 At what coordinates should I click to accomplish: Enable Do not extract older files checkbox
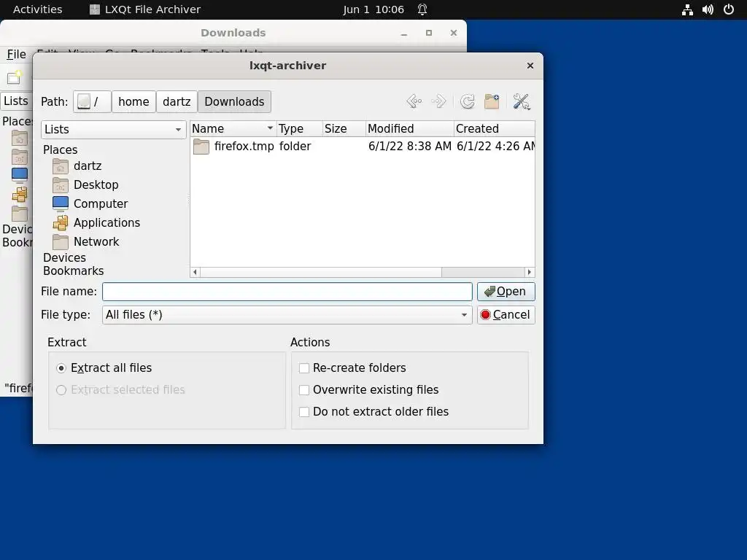[304, 412]
